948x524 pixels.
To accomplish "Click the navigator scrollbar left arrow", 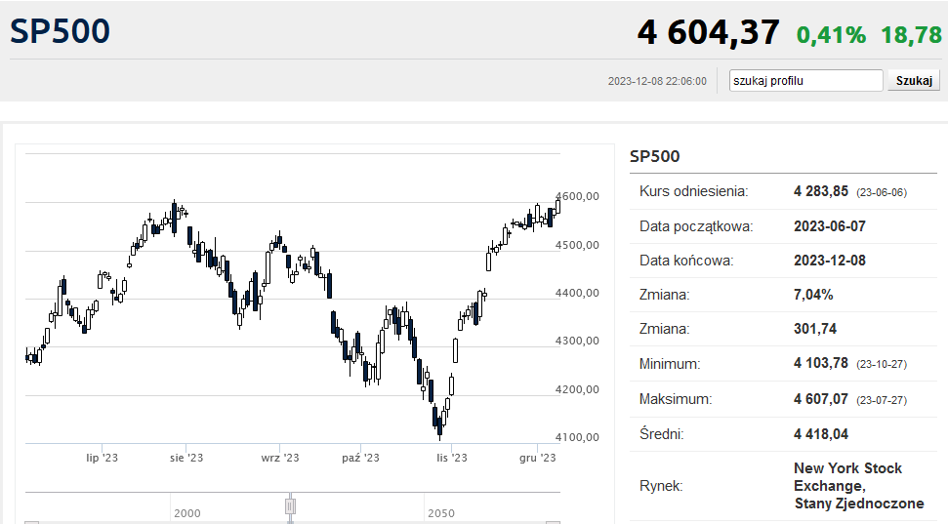I will pos(32,522).
